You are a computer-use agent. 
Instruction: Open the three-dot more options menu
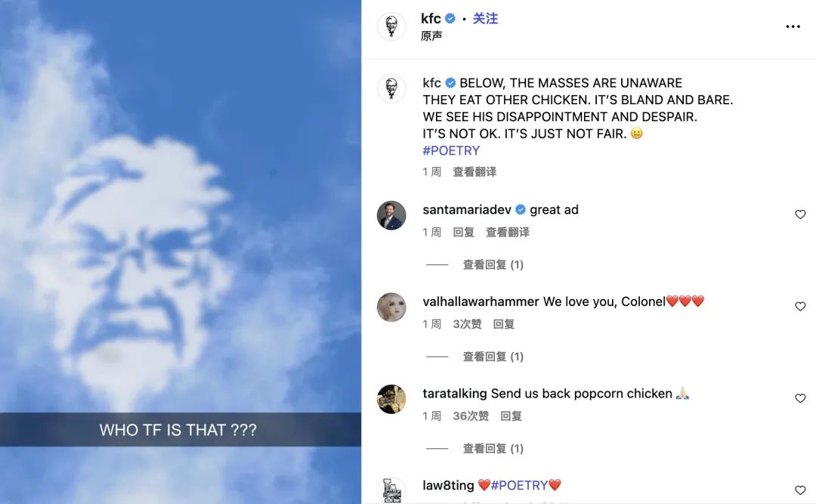(793, 26)
